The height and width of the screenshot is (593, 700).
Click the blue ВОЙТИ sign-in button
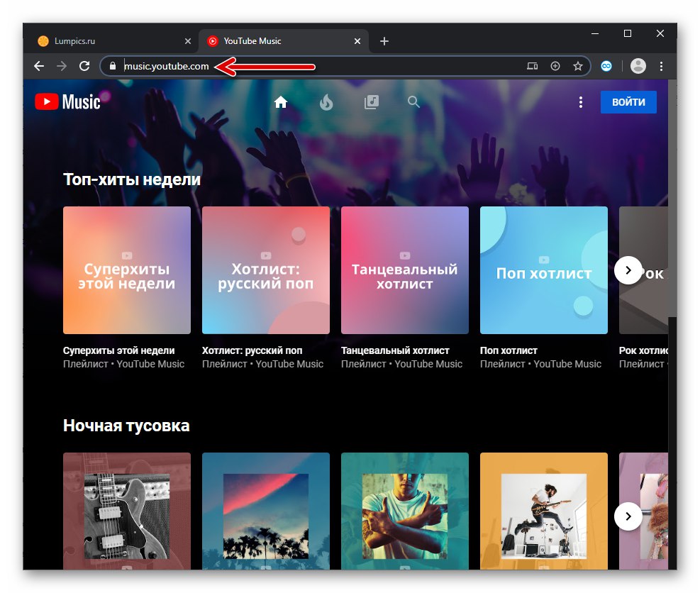(628, 102)
